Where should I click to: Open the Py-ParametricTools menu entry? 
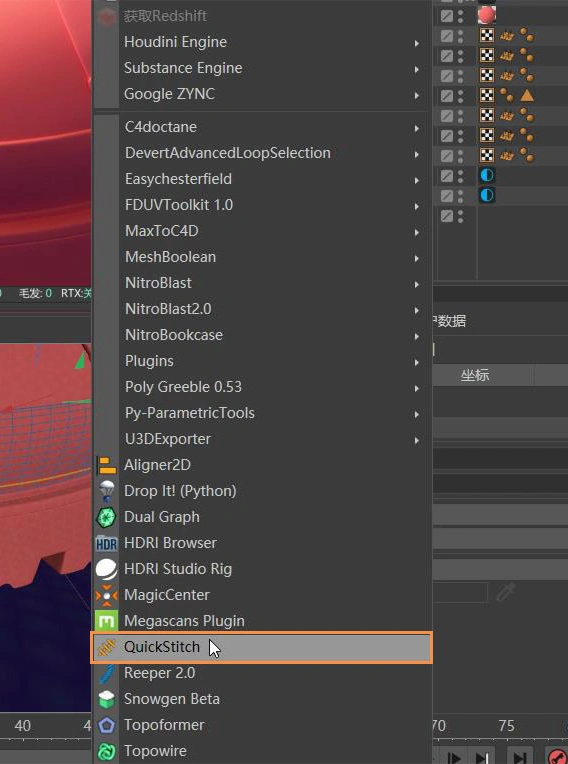pos(262,413)
